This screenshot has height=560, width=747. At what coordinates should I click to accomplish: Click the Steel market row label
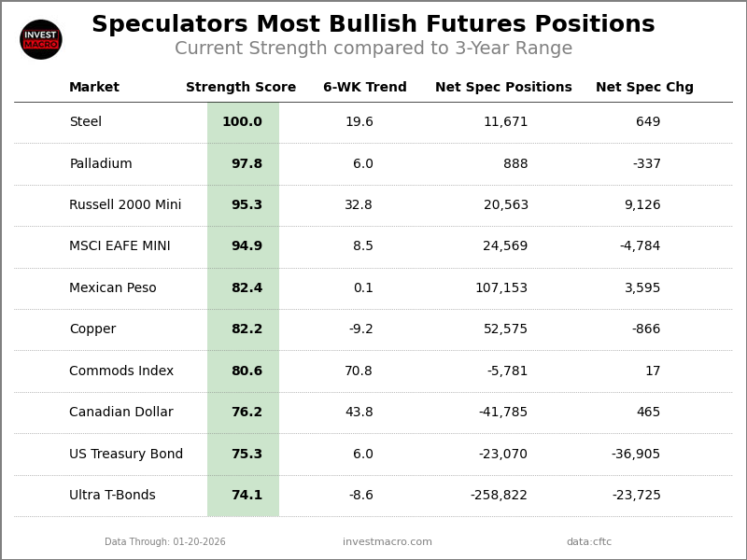click(x=86, y=122)
